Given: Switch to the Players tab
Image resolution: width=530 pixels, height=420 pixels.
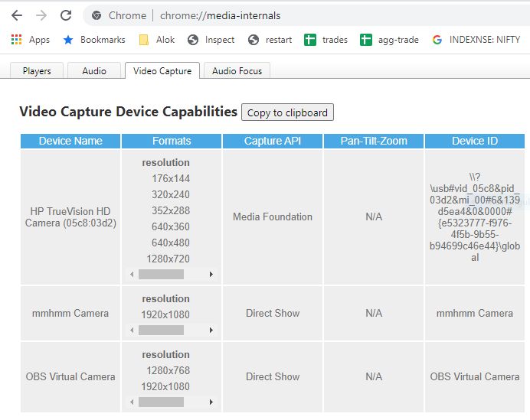Looking at the screenshot, I should (x=37, y=71).
